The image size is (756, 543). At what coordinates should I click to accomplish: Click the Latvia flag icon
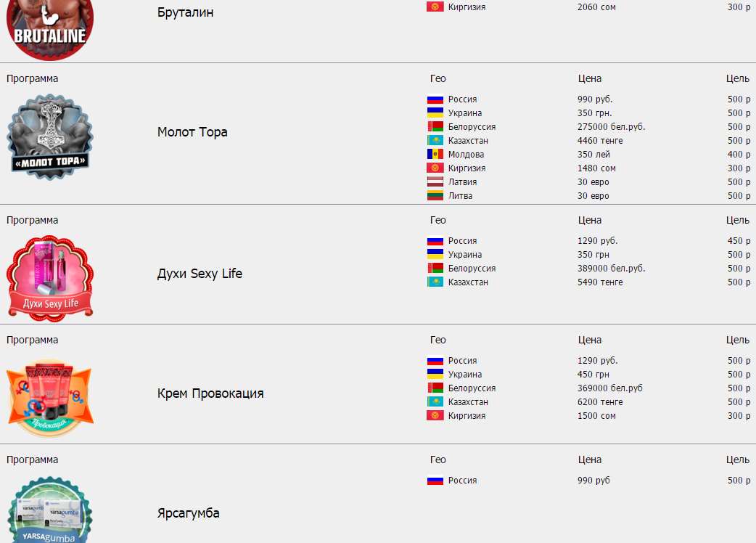point(435,182)
